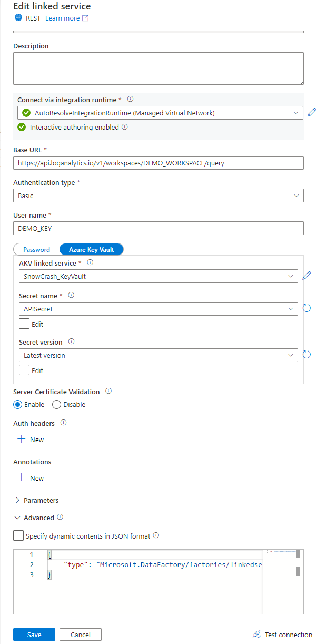Check the Edit box under Secret name
This screenshot has height=644, width=327.
(x=24, y=324)
